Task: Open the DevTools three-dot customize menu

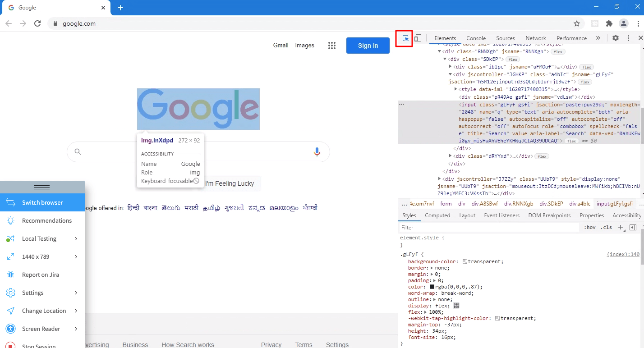Action: tap(628, 38)
